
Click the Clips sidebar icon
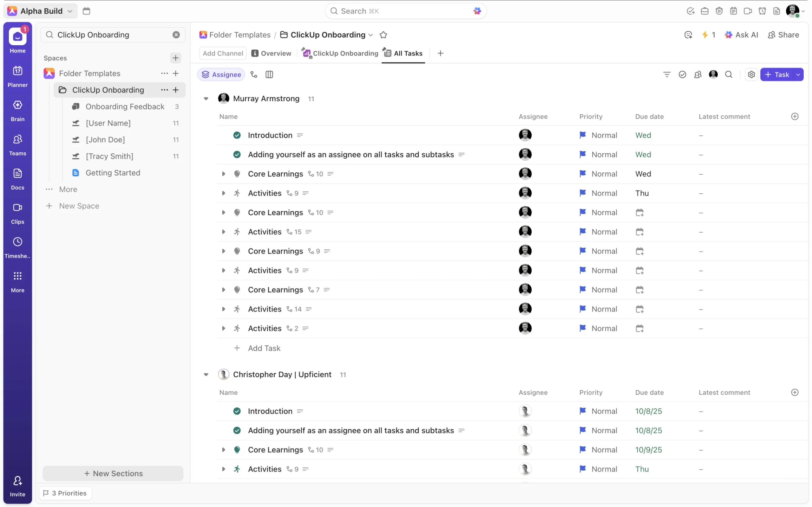pyautogui.click(x=17, y=208)
